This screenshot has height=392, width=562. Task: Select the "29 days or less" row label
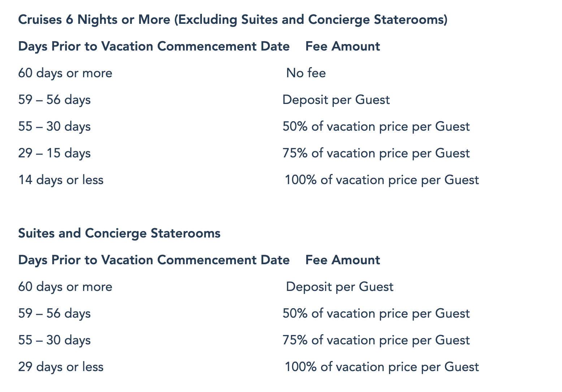click(61, 367)
